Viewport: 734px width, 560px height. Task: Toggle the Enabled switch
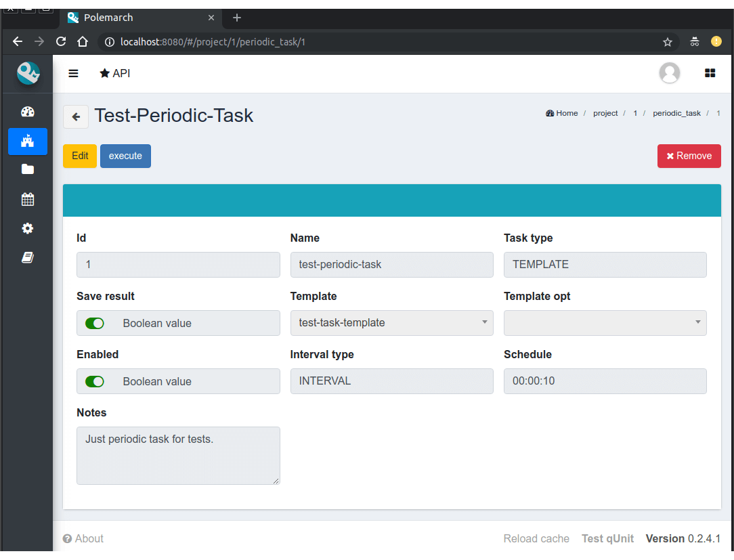[x=95, y=382]
